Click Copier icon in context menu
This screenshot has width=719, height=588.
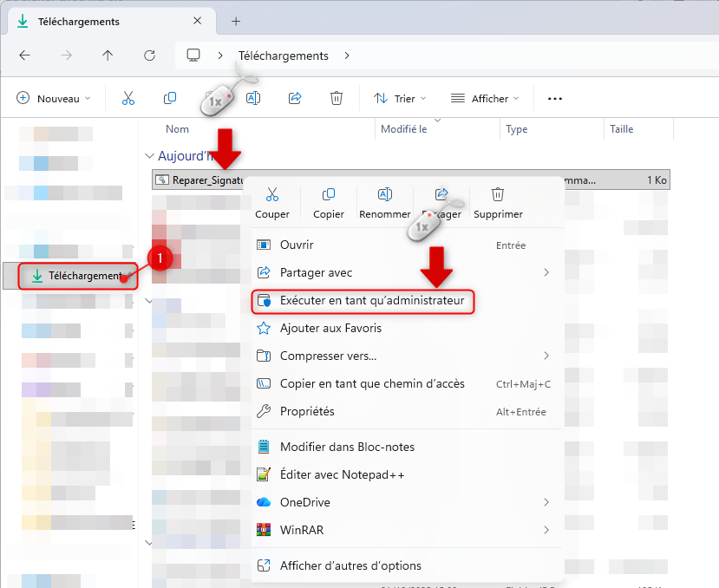(329, 194)
